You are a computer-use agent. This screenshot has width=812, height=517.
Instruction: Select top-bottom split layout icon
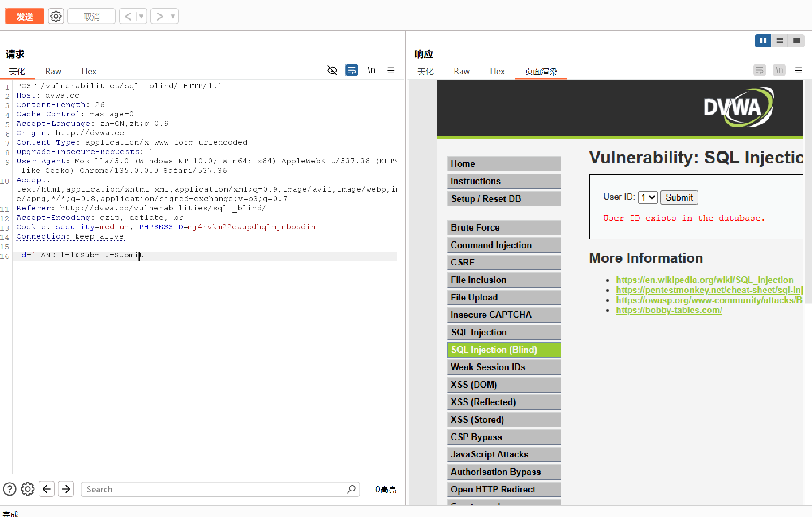(780, 41)
